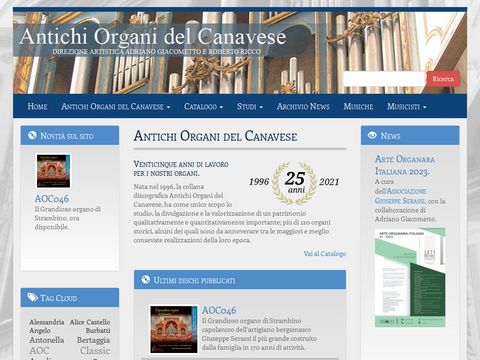Image resolution: width=480 pixels, height=360 pixels.
Task: Open AOC046 link in Novità sul sito panel
Action: pyautogui.click(x=52, y=199)
